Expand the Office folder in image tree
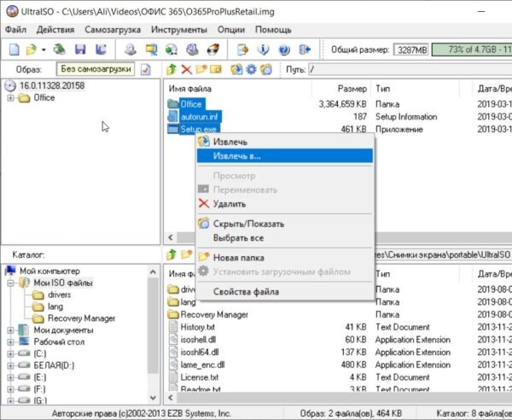Image resolution: width=512 pixels, height=420 pixels. point(10,97)
